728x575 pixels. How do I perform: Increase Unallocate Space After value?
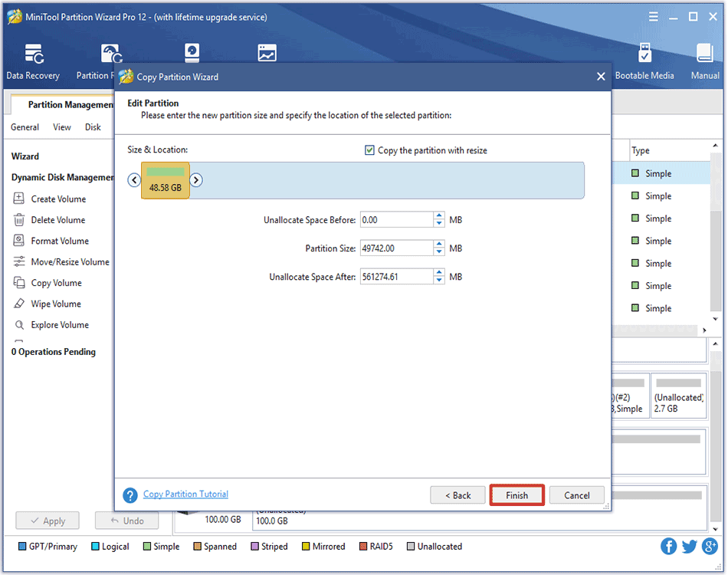coord(439,273)
